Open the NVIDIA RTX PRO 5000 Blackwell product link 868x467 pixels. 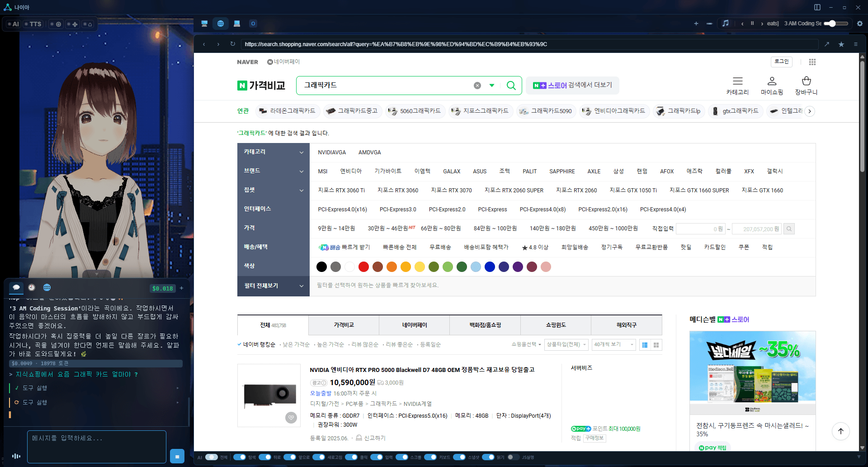click(x=422, y=370)
